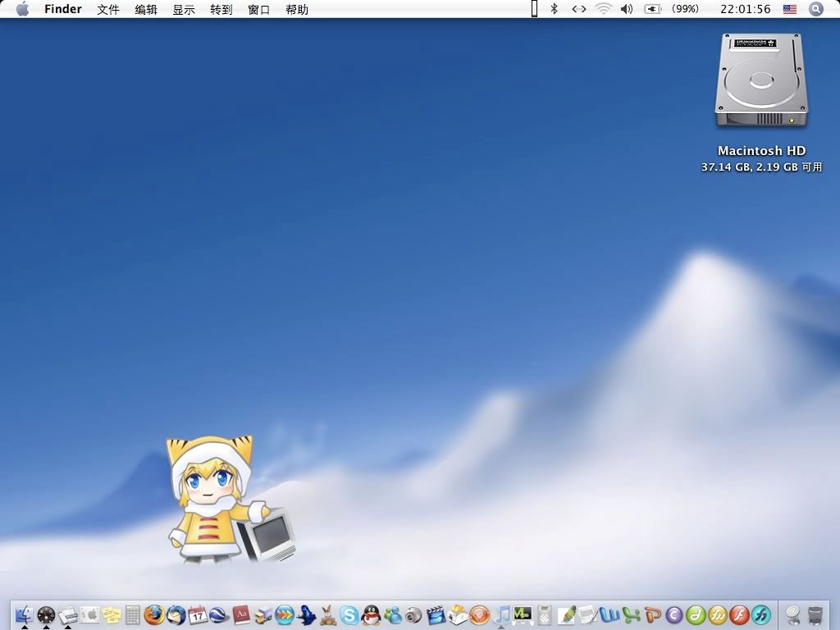Launch the blue frog dock app

(x=306, y=615)
